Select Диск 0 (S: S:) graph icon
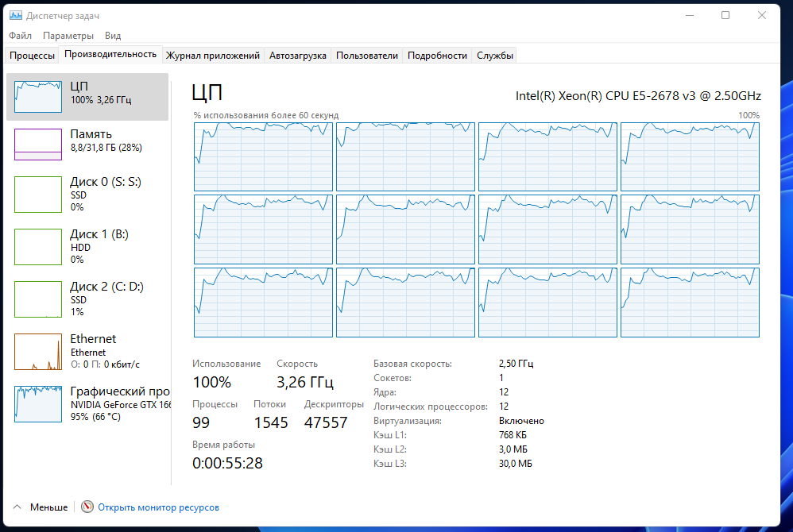The image size is (793, 532). pos(38,194)
